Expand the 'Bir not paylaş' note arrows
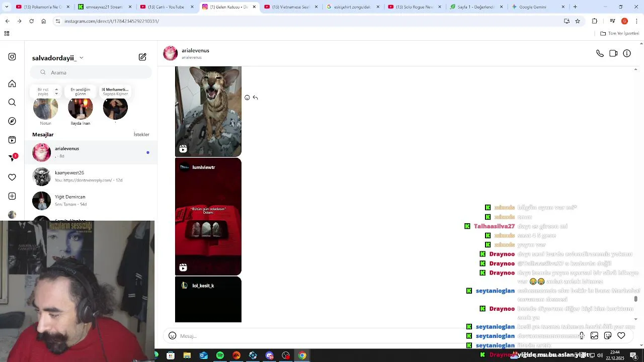Viewport: 644px width, 362px height. coord(56,92)
